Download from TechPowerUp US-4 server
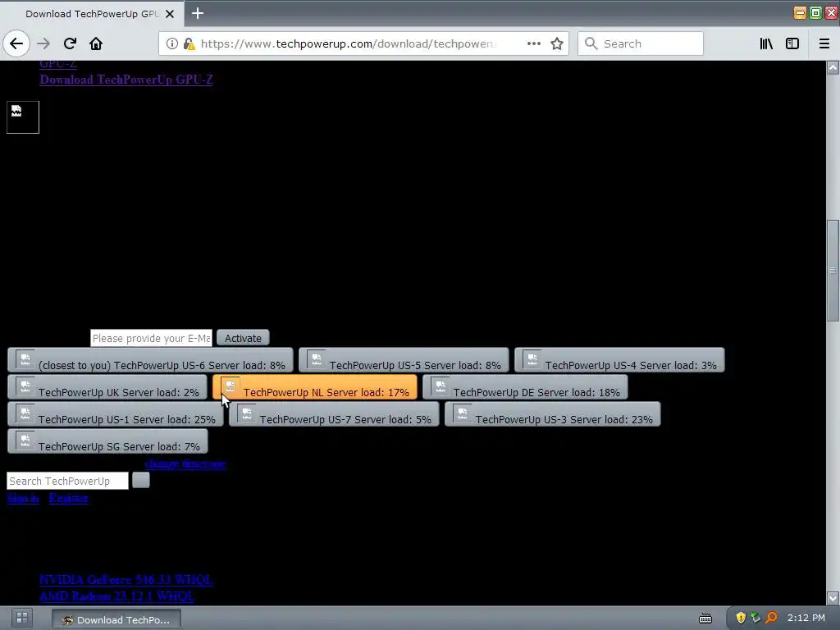 click(x=619, y=360)
